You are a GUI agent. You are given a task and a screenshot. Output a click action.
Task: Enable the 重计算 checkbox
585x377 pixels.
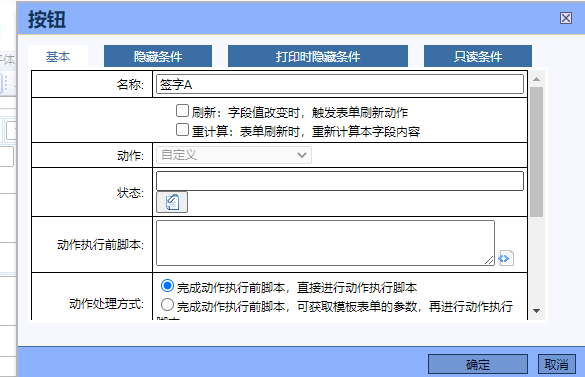point(182,130)
